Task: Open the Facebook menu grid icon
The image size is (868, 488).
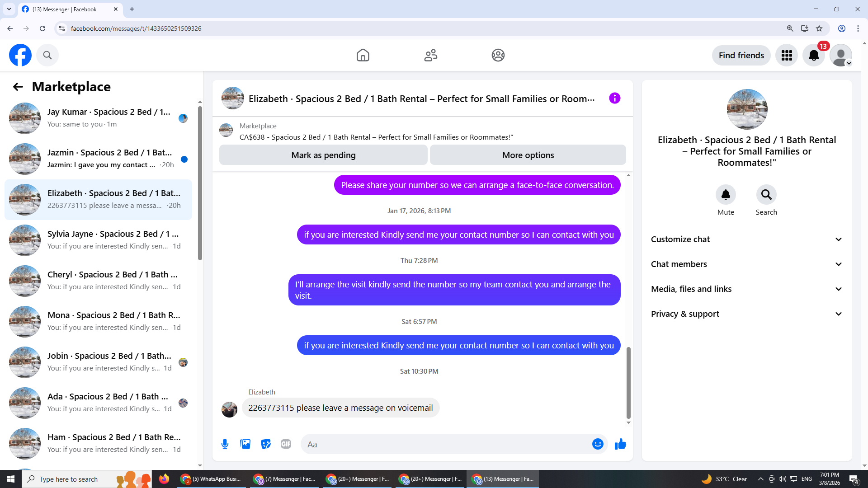Action: [787, 55]
